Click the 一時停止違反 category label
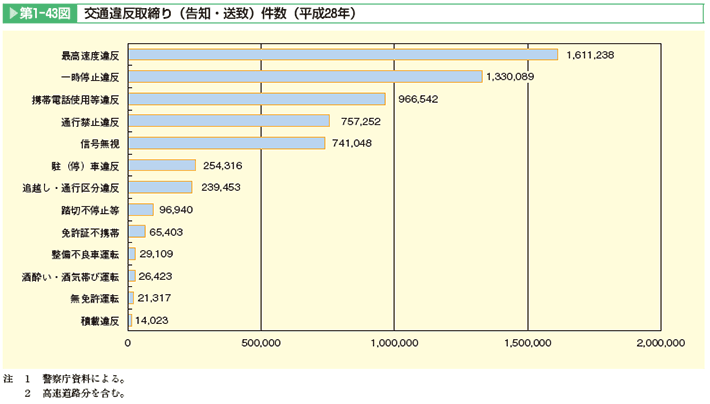The image size is (710, 404). point(90,77)
